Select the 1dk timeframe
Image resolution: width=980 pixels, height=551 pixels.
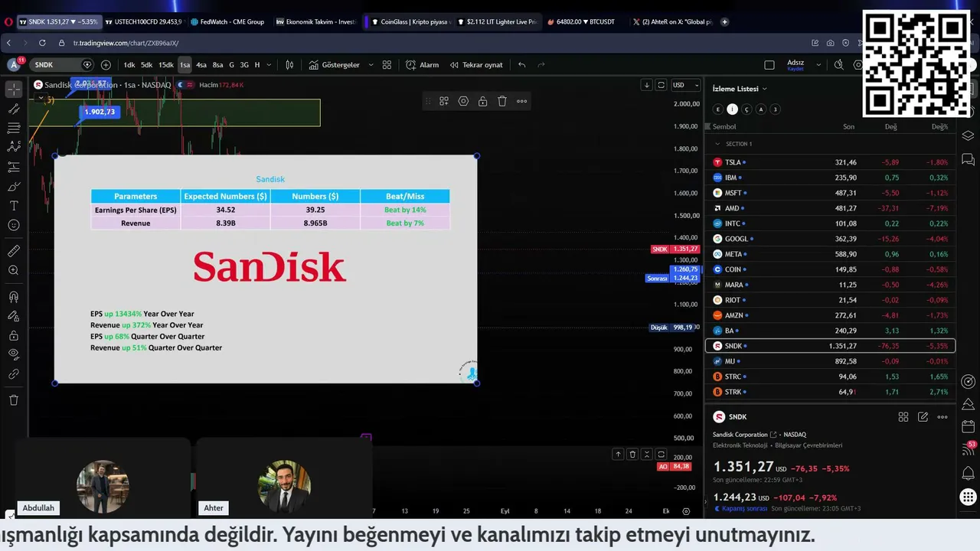pos(129,65)
